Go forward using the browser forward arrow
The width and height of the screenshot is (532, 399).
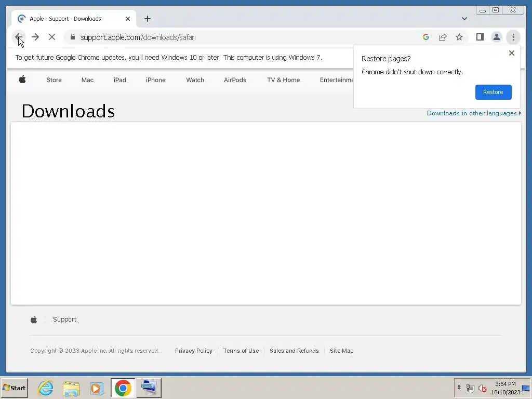[35, 37]
